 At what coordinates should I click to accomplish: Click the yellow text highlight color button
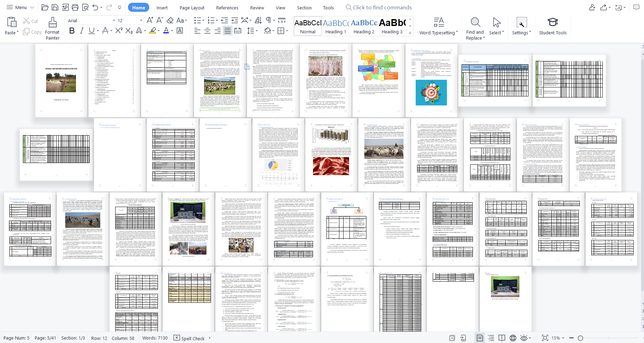153,31
